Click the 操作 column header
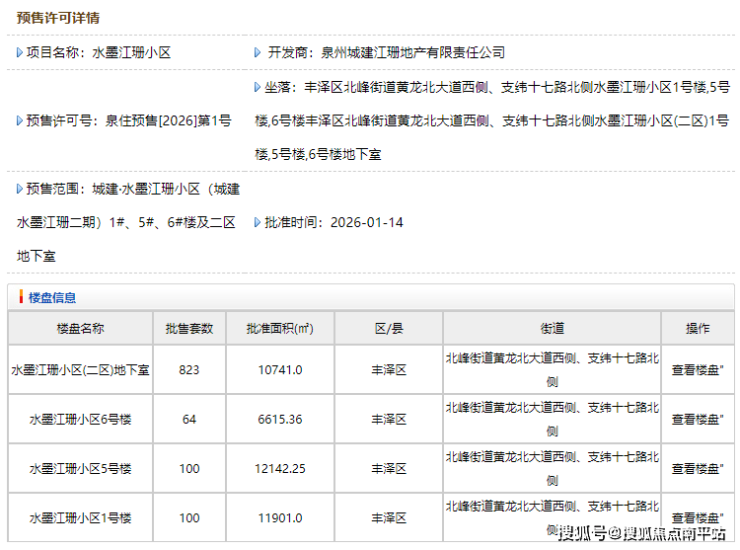 tap(697, 328)
